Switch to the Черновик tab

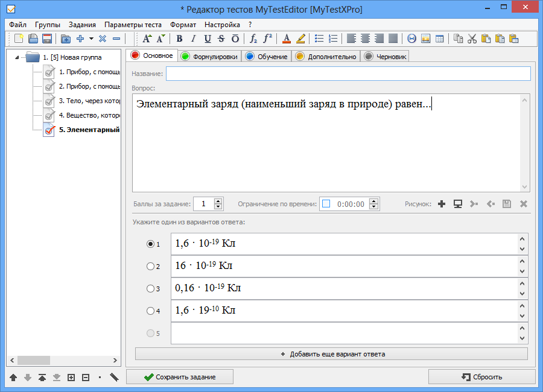[385, 57]
